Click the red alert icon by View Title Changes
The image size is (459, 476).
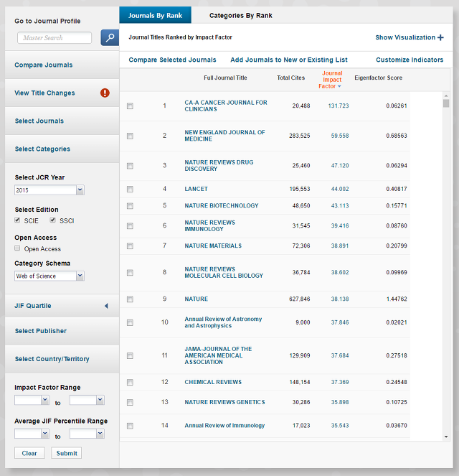click(x=105, y=93)
